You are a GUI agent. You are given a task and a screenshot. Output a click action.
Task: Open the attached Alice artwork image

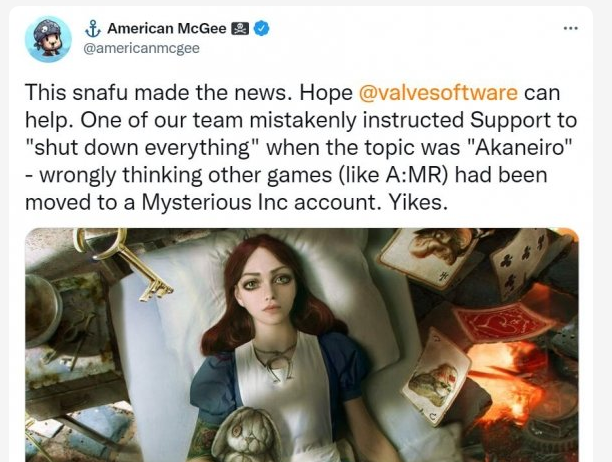(x=302, y=345)
